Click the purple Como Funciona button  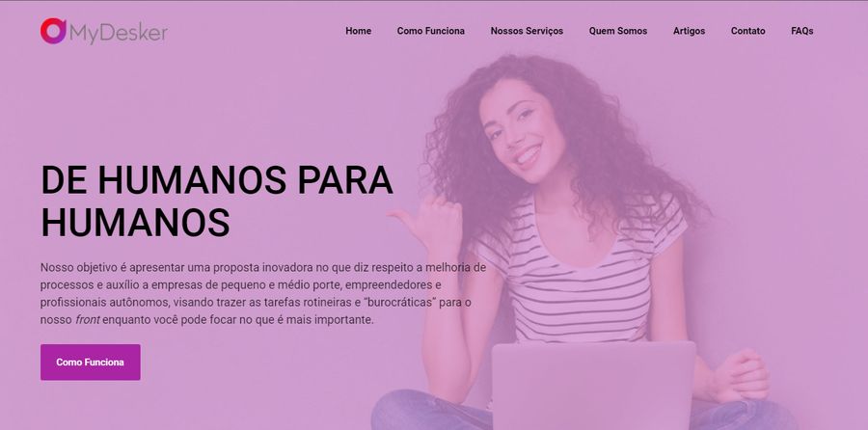click(x=91, y=362)
